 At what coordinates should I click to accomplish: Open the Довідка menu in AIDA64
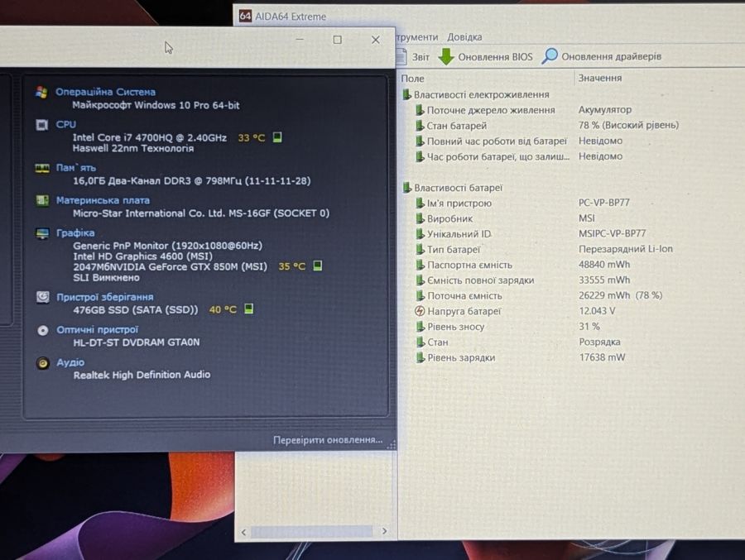click(464, 37)
